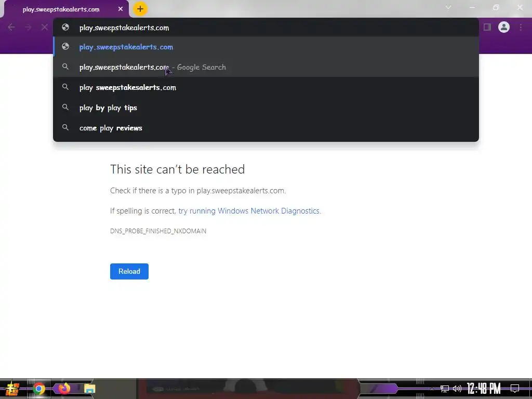
Task: Restore down the Chrome window
Action: click(x=496, y=7)
